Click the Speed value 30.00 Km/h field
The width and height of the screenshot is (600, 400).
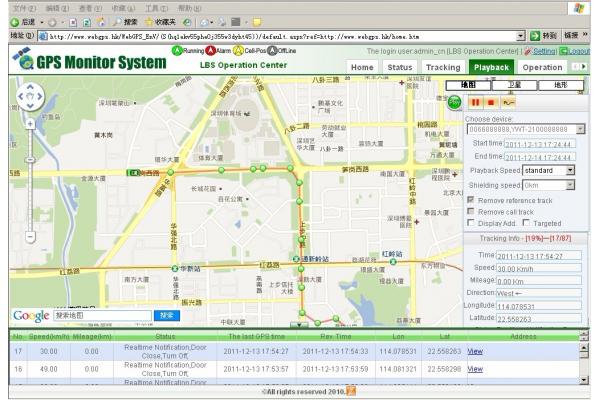click(539, 268)
